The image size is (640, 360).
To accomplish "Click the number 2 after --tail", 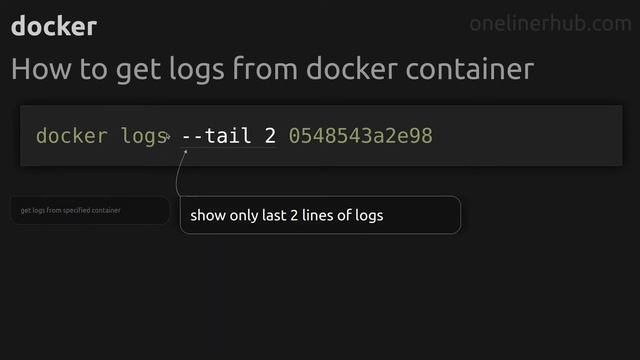I will 270,136.
